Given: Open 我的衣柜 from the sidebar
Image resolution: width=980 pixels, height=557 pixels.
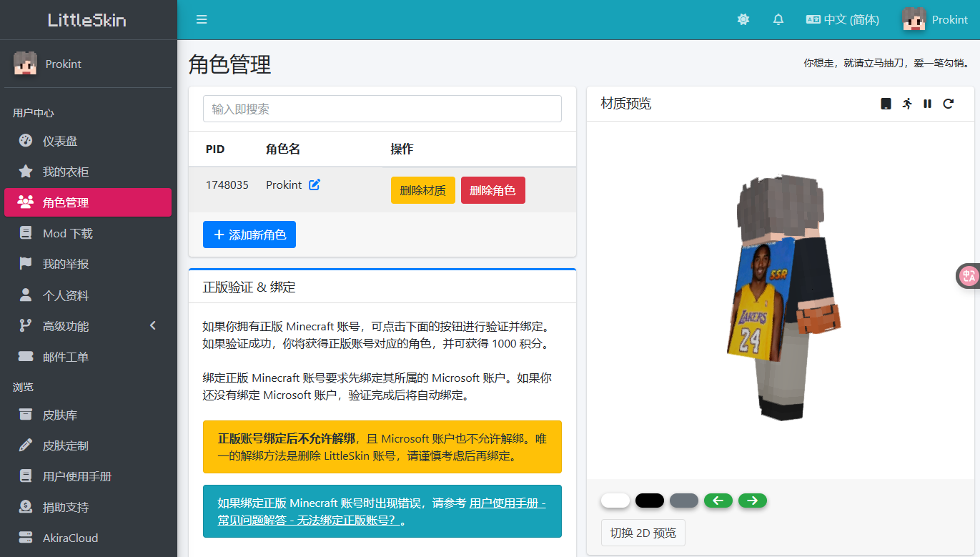Looking at the screenshot, I should click(88, 172).
